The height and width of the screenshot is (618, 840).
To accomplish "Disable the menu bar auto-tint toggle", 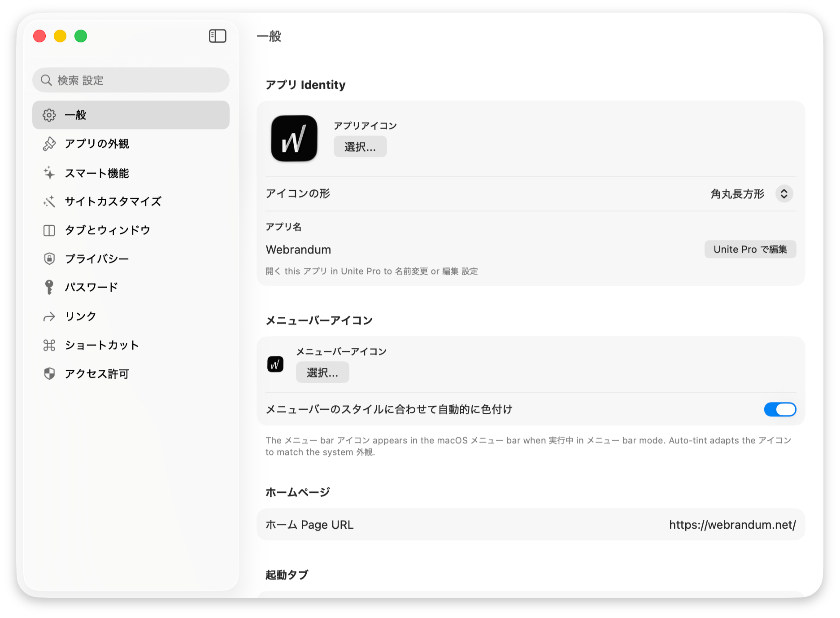I will (x=780, y=409).
